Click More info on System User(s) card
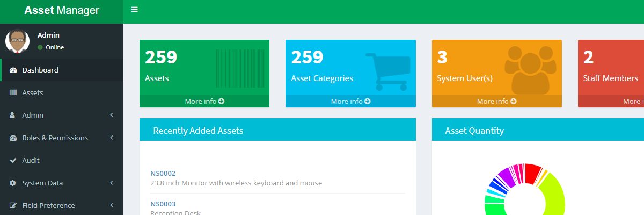The height and width of the screenshot is (215, 644). [x=497, y=101]
